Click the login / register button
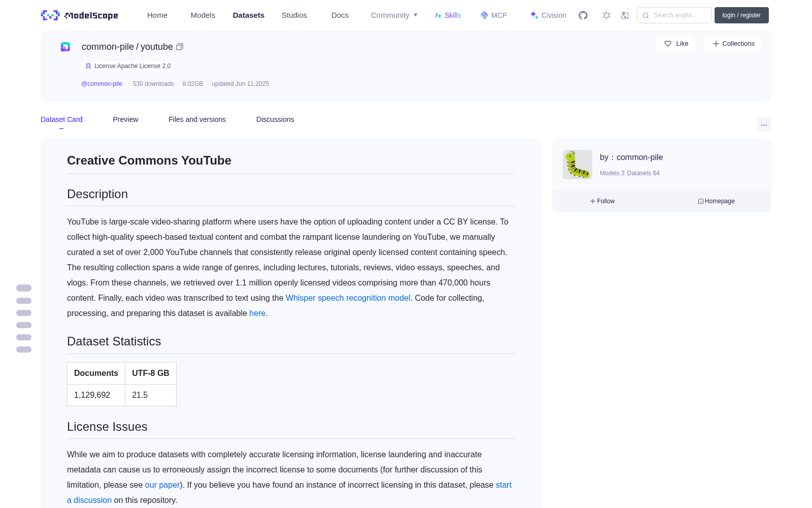The image size is (812, 508). click(x=741, y=15)
